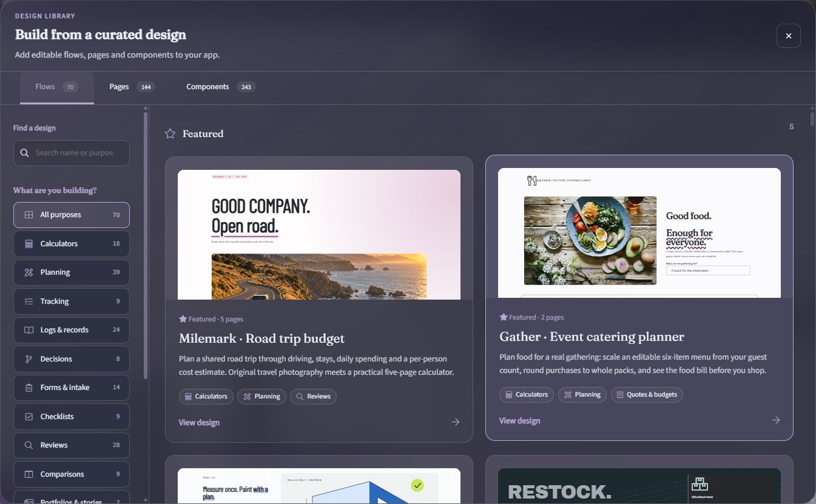This screenshot has height=504, width=816.
Task: Filter by the Decisions purpose
Action: pyautogui.click(x=72, y=359)
